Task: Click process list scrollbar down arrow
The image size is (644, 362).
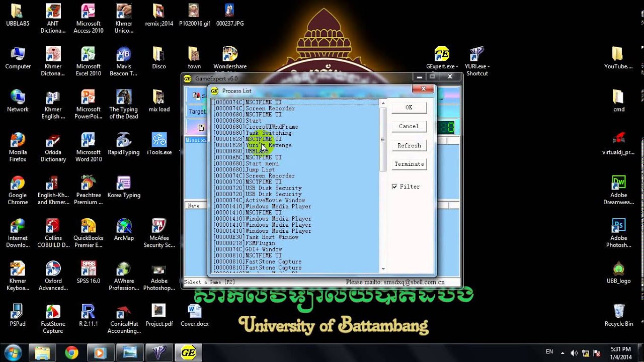Action: pyautogui.click(x=383, y=269)
